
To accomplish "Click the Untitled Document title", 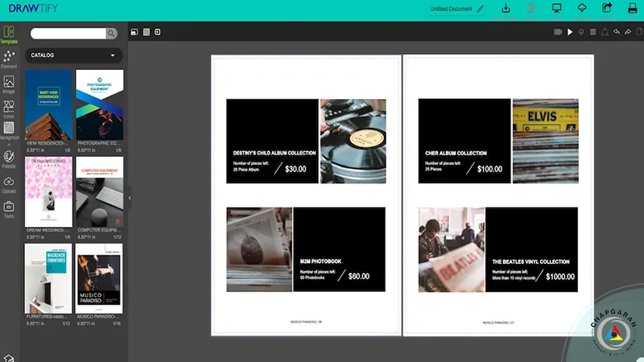I will pos(451,9).
